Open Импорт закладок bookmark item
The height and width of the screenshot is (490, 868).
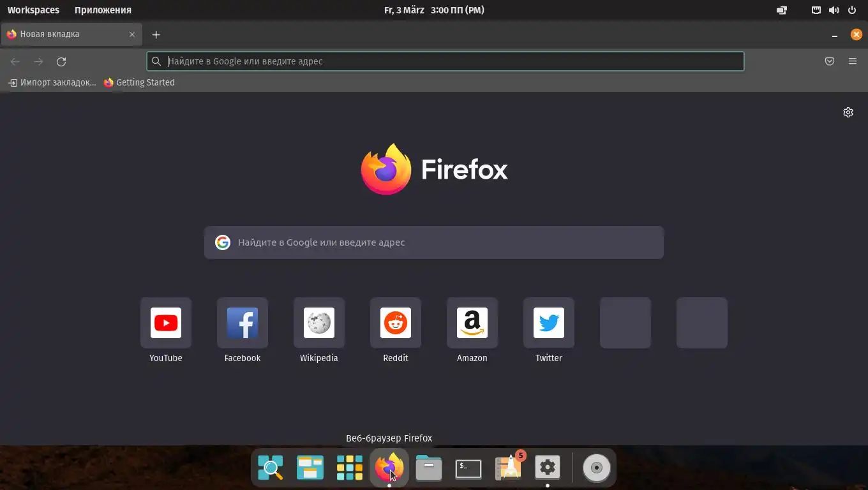[x=52, y=82]
